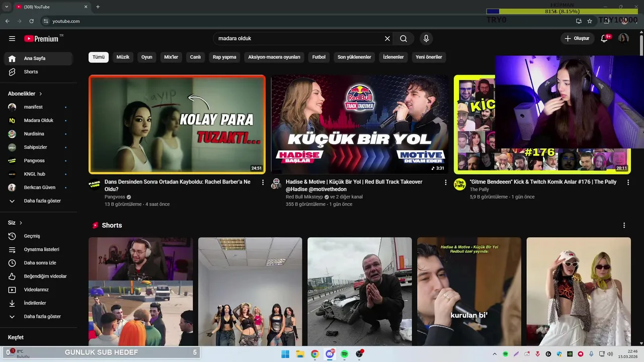Go back in Chrome
Image resolution: width=644 pixels, height=362 pixels.
[7, 21]
